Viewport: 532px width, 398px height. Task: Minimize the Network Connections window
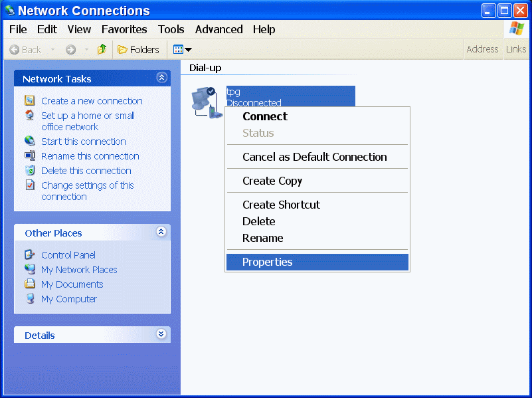(x=488, y=11)
